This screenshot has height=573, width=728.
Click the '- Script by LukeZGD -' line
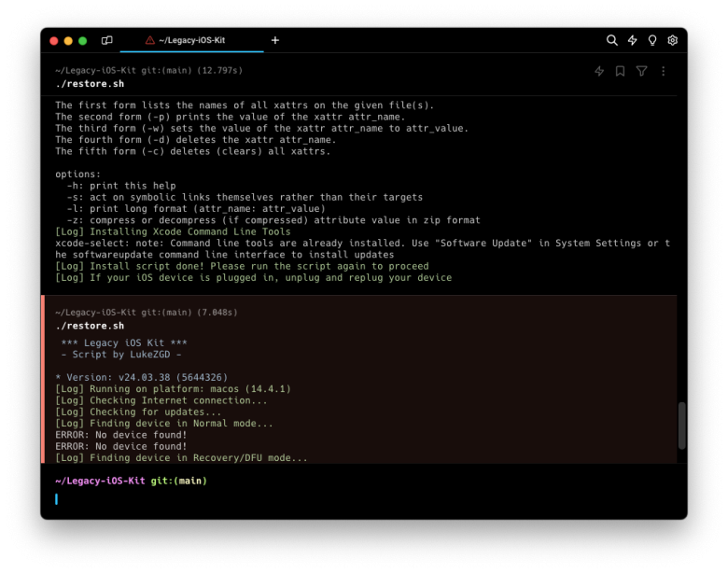point(121,355)
